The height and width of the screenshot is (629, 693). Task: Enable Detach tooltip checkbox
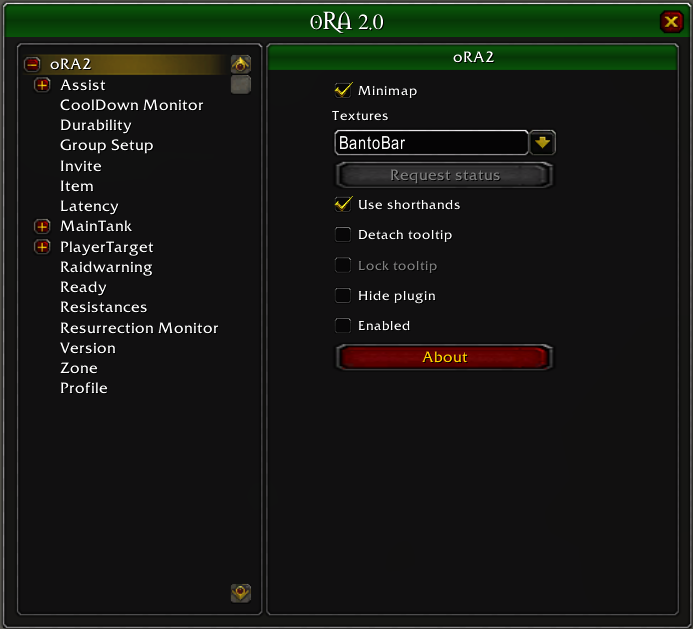(343, 234)
